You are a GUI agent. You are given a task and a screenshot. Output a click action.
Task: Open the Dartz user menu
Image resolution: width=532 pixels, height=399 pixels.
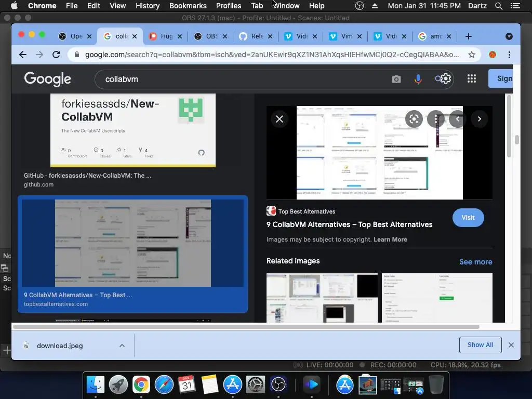(x=477, y=6)
